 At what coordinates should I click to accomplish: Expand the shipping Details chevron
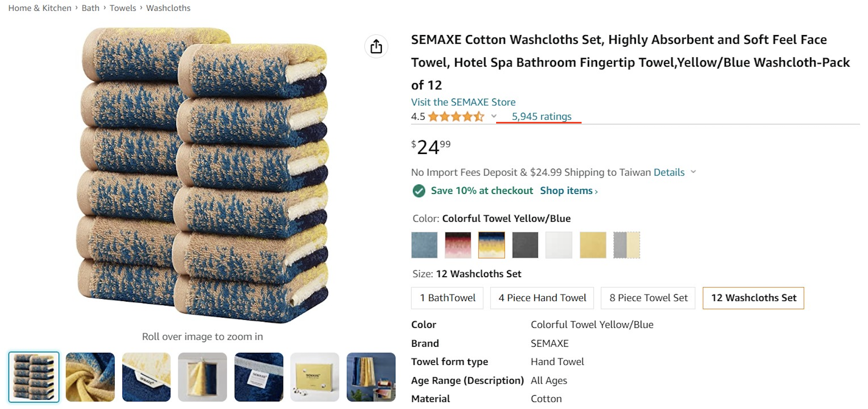click(693, 172)
